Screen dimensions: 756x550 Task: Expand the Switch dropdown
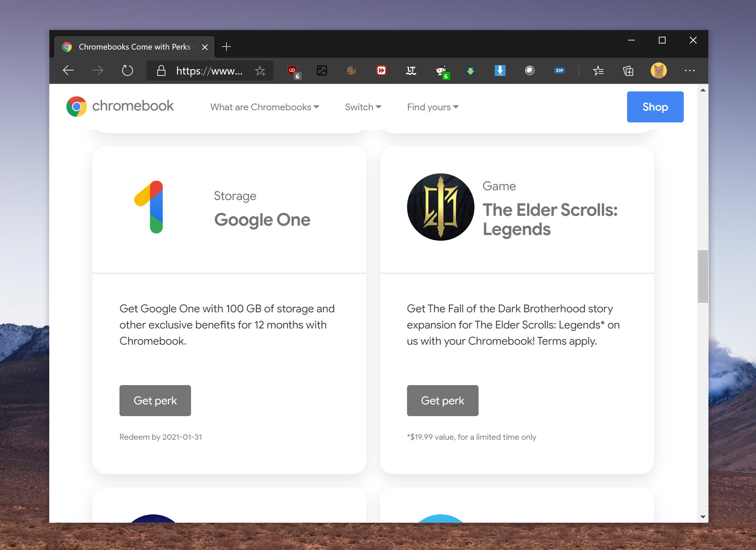click(x=363, y=107)
